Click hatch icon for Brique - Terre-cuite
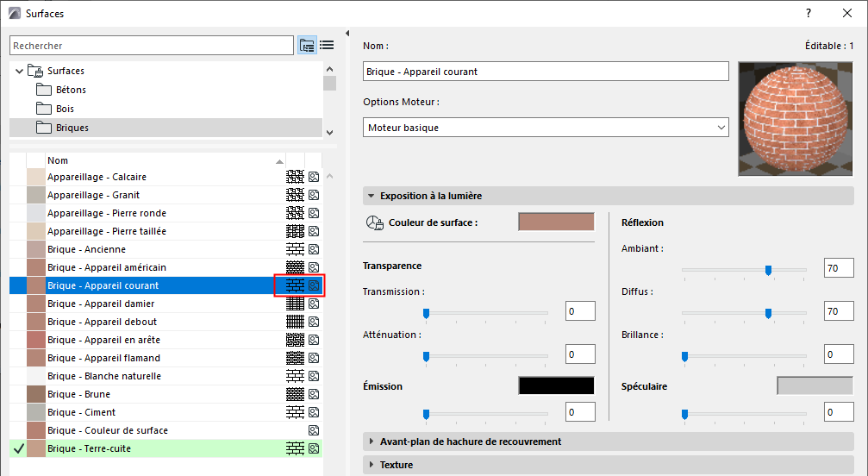The image size is (868, 476). coord(295,448)
